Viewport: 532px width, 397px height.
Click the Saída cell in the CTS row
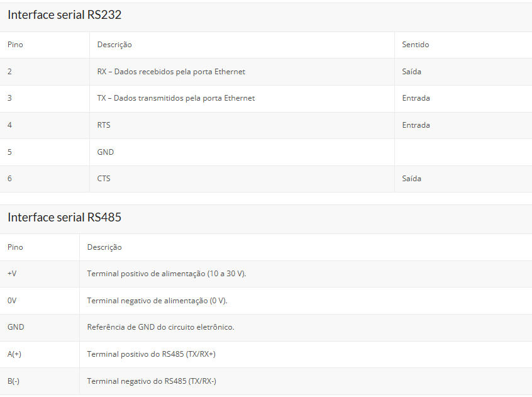[412, 179]
